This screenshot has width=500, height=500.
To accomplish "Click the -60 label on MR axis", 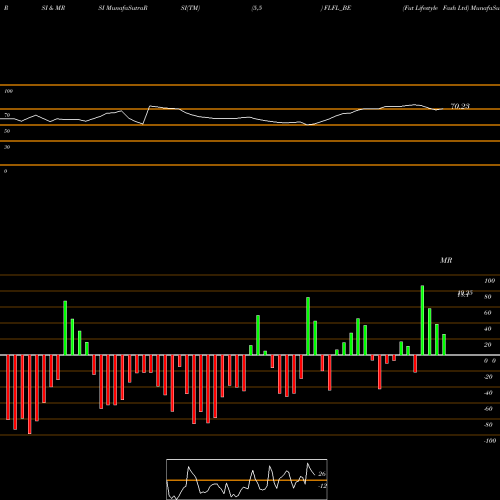I will click(x=488, y=409).
